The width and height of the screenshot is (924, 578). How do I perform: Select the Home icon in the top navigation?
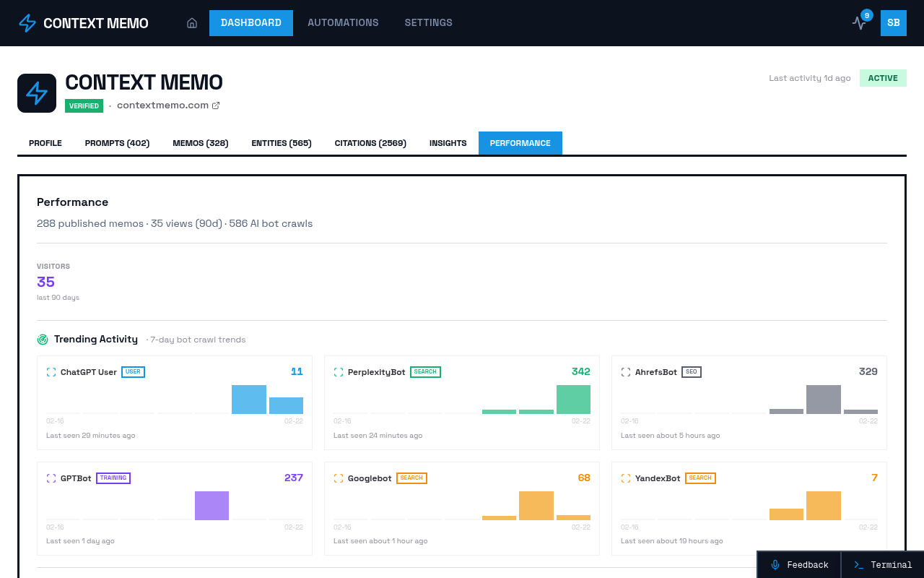(192, 22)
